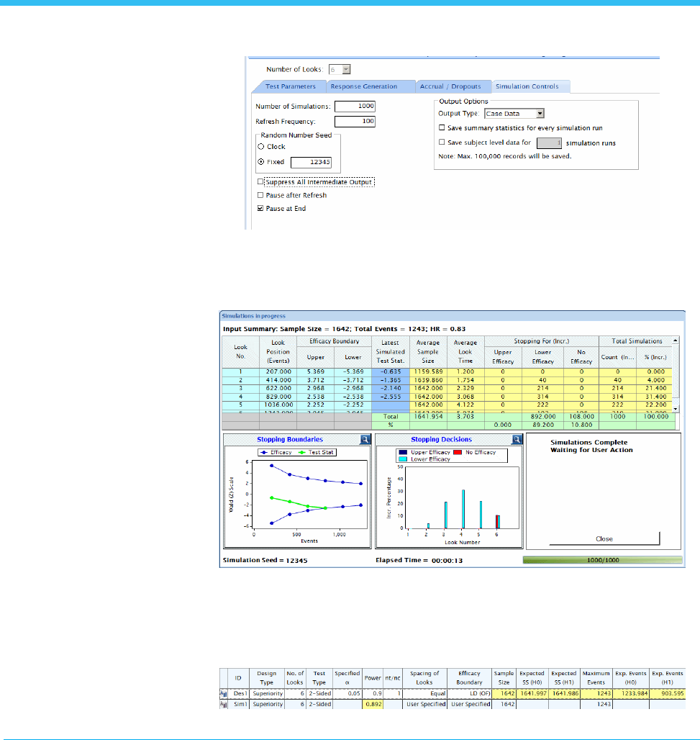Click the 1159.589 average sample size cell

pos(428,372)
